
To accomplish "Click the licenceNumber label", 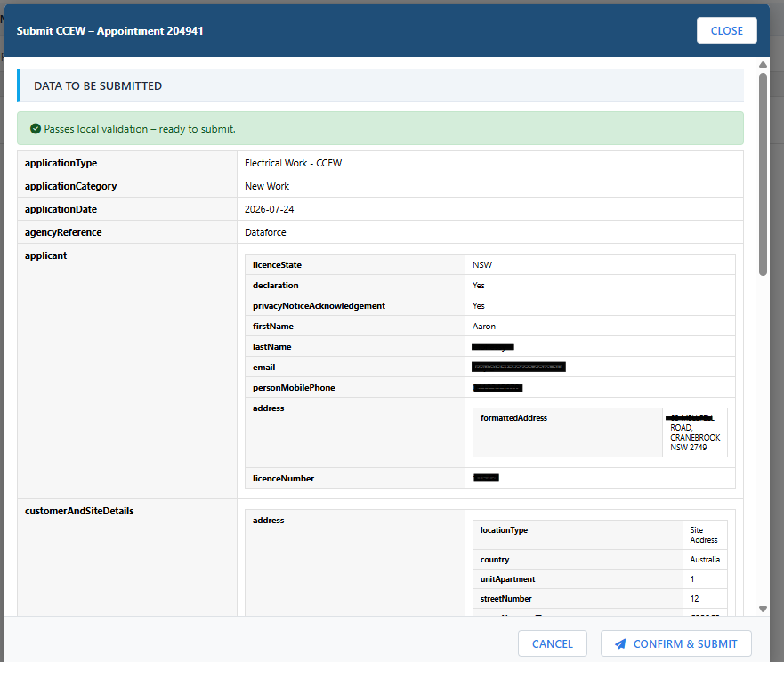I will [284, 479].
